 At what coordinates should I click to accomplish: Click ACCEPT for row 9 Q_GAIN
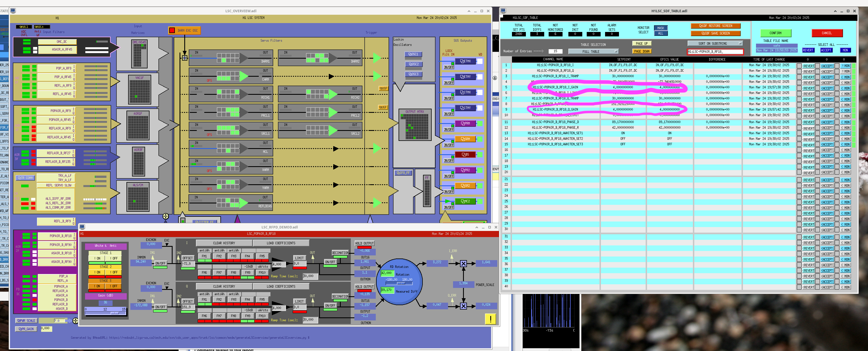point(827,111)
